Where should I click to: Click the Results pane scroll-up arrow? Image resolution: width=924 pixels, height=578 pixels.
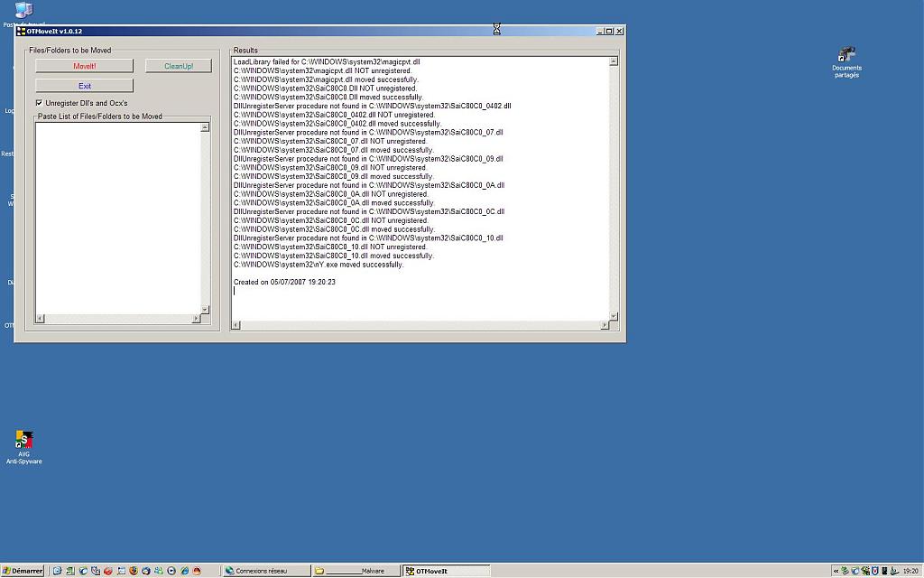pyautogui.click(x=614, y=61)
